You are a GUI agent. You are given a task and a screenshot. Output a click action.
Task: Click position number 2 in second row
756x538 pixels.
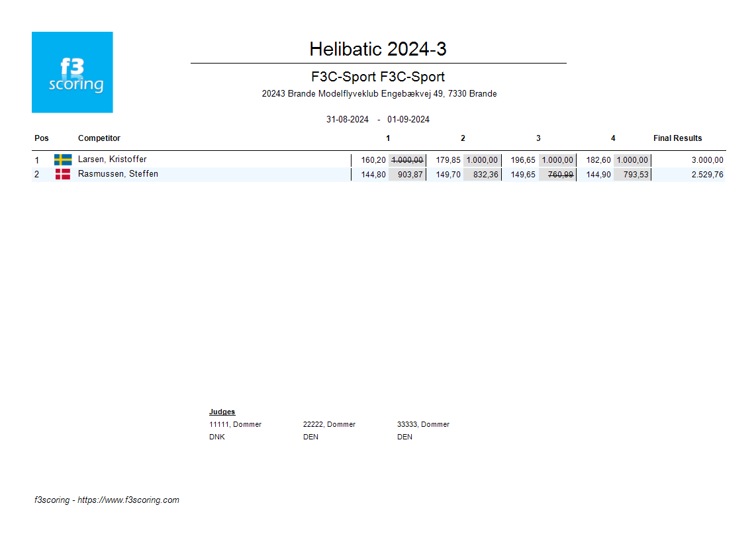[36, 175]
